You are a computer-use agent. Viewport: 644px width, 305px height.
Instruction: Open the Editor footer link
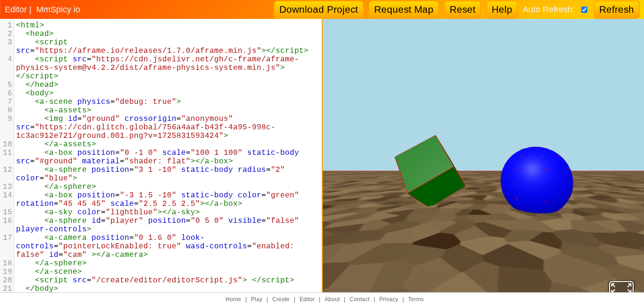pyautogui.click(x=307, y=299)
